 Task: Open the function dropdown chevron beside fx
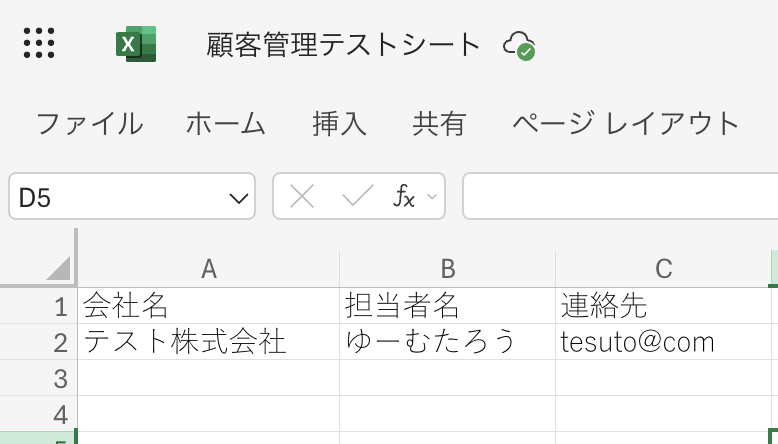point(432,196)
